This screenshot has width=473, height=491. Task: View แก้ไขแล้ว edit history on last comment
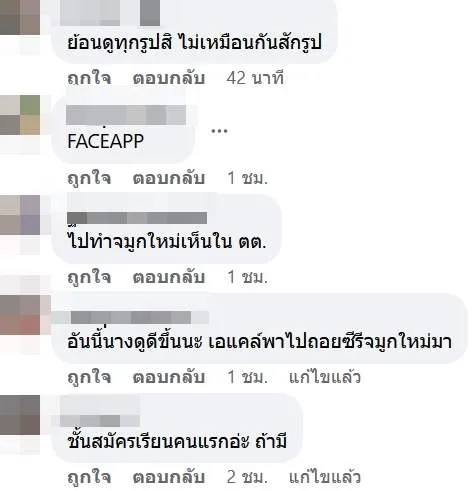(x=325, y=477)
